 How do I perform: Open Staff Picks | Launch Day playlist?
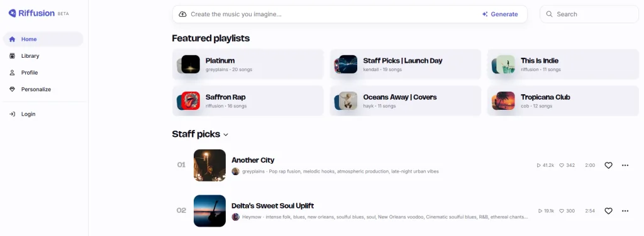[x=406, y=64]
